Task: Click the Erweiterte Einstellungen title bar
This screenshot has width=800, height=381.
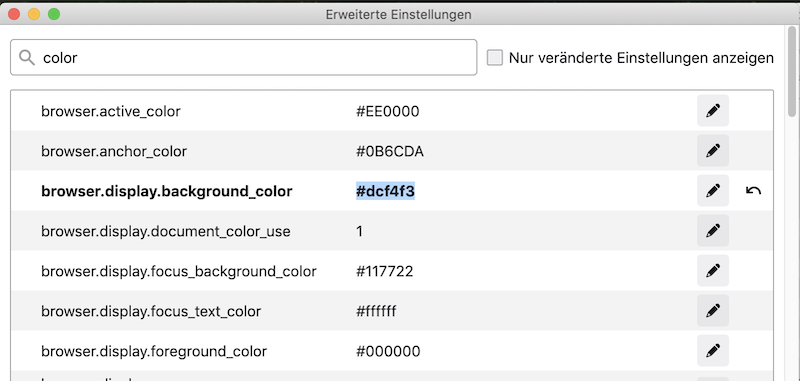Action: pos(398,14)
